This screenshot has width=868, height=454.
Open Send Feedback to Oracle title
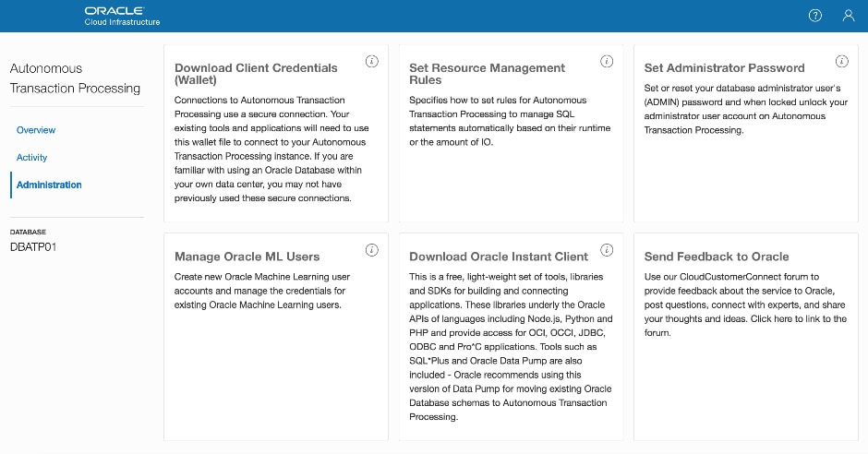[x=717, y=257]
